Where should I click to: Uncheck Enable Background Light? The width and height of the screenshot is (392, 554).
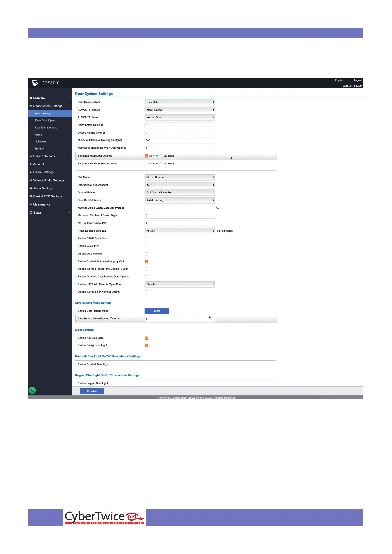click(x=146, y=345)
